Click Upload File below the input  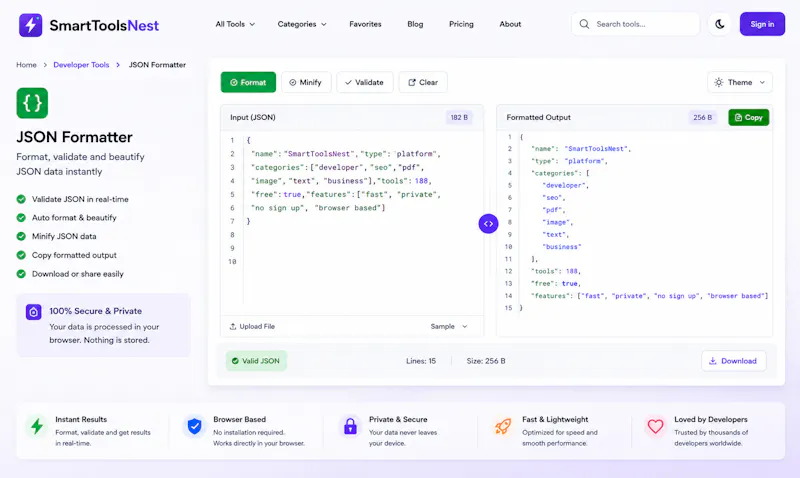(x=252, y=326)
